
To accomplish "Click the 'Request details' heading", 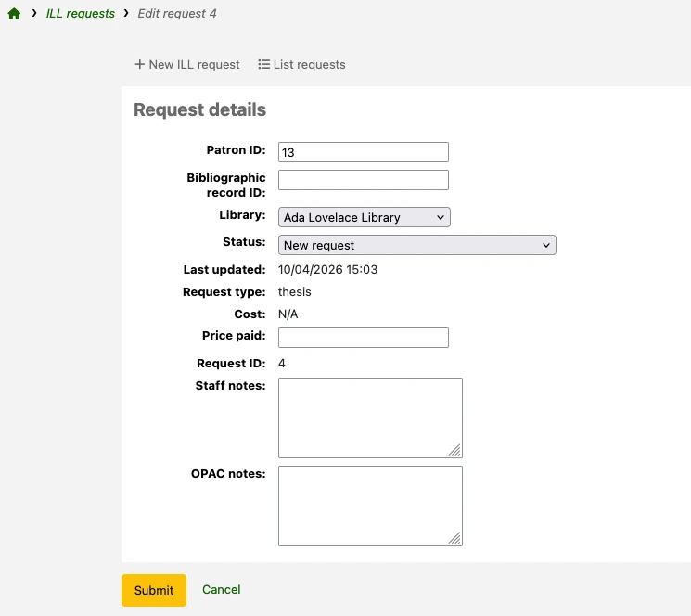I will [199, 109].
